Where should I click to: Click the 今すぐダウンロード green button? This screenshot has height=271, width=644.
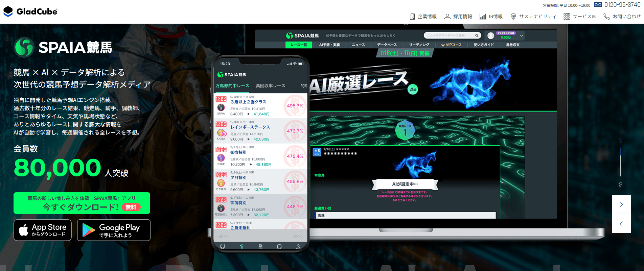(82, 203)
